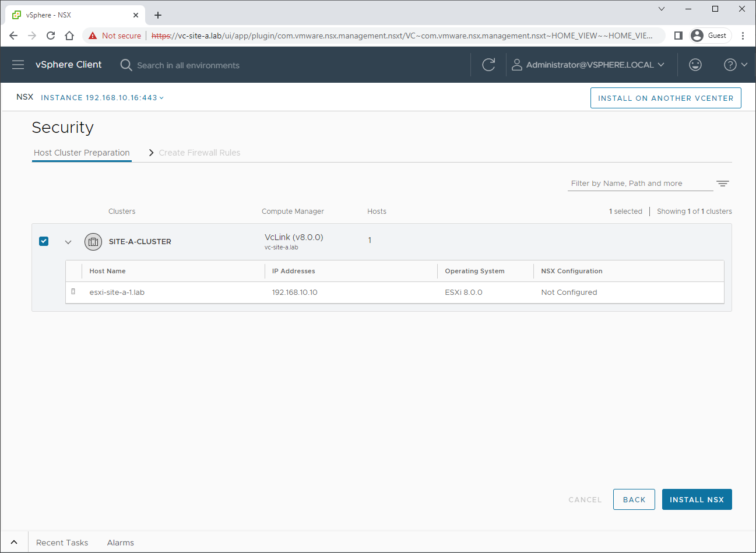Reload the browser page
This screenshot has width=756, height=553.
pos(51,36)
